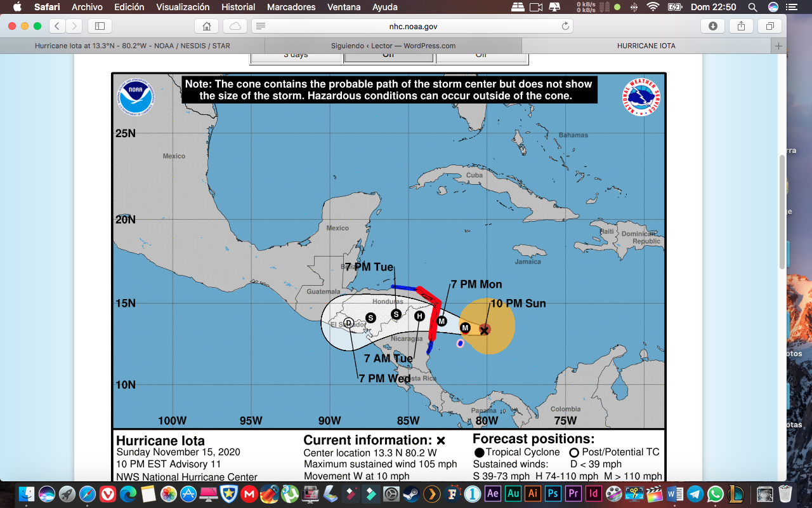Switch the middle "On" button

click(x=388, y=57)
